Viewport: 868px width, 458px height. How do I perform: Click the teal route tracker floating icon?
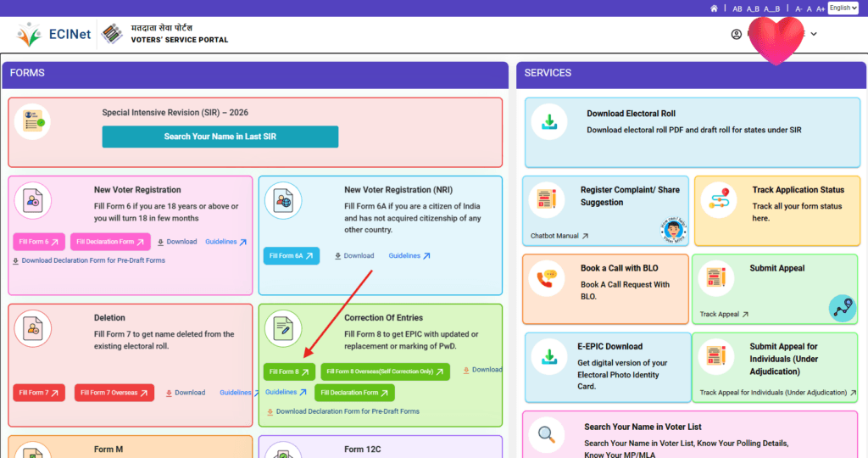(843, 309)
